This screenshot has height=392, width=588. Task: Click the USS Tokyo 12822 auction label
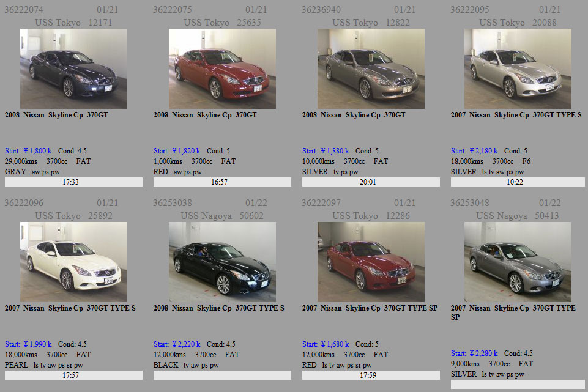click(371, 23)
